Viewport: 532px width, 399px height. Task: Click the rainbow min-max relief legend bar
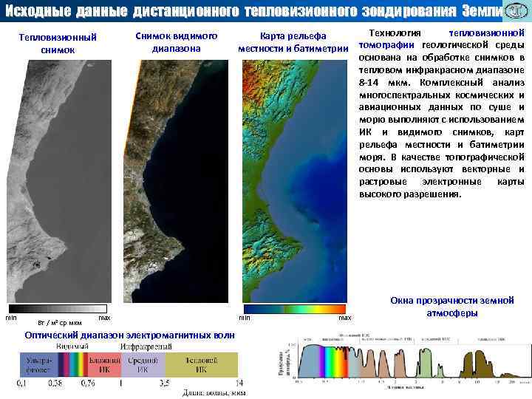[295, 309]
